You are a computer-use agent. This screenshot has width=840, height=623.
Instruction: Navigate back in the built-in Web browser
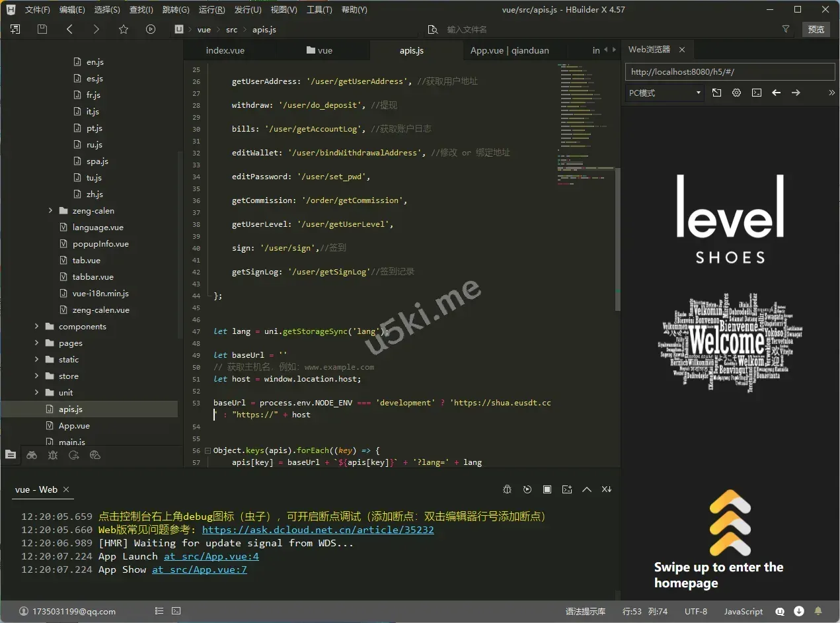(x=777, y=93)
